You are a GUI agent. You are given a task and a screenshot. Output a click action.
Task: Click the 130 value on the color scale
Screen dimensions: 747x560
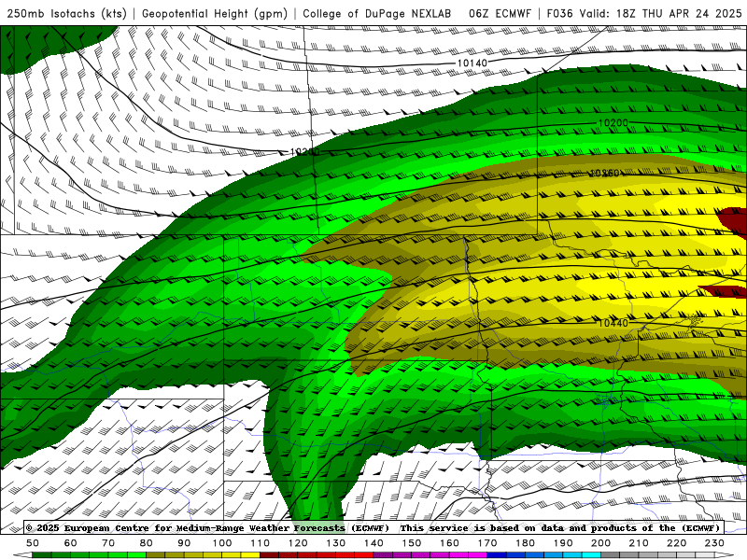click(x=336, y=543)
